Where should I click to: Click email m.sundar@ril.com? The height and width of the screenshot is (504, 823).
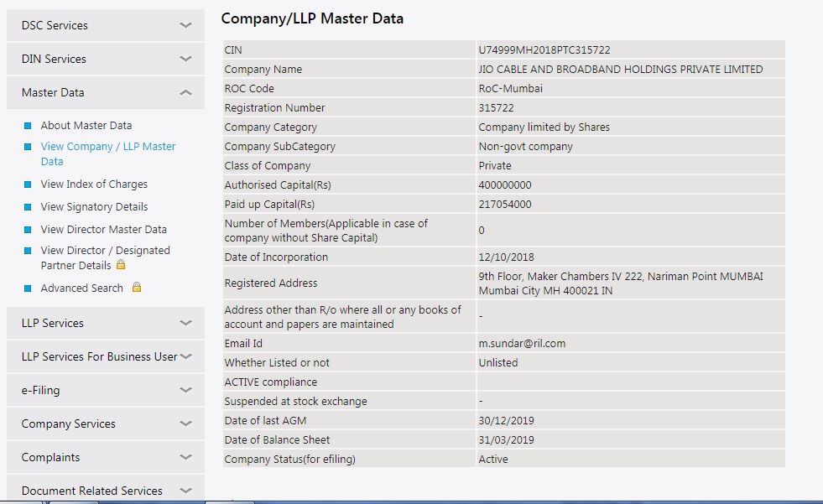[522, 344]
